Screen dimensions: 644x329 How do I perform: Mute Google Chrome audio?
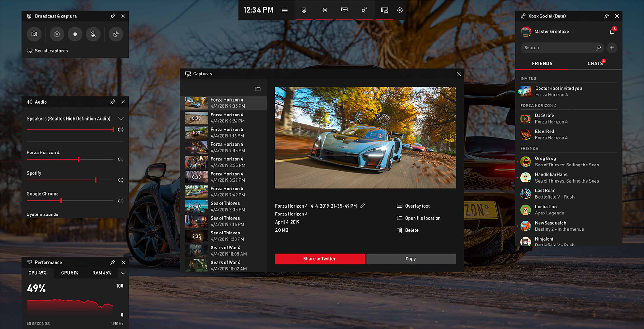point(121,201)
